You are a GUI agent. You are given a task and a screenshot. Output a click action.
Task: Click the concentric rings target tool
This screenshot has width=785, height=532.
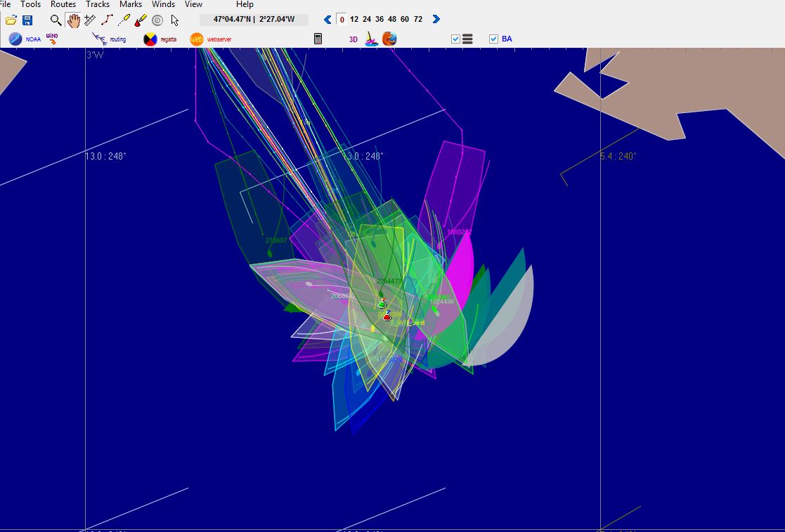pyautogui.click(x=157, y=20)
